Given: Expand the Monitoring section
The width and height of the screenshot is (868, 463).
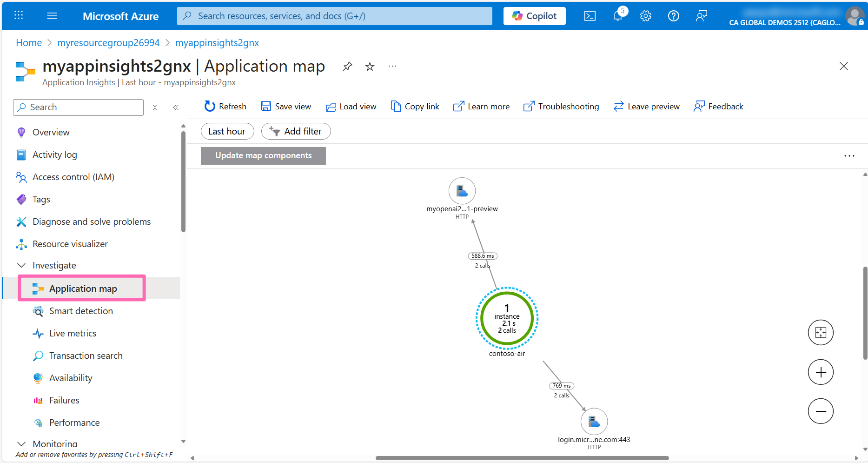Looking at the screenshot, I should coord(21,443).
